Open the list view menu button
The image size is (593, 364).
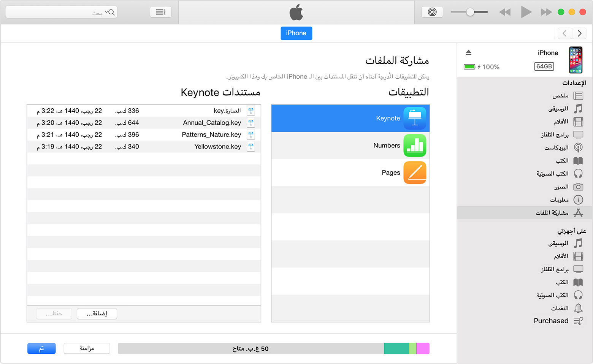click(x=161, y=12)
